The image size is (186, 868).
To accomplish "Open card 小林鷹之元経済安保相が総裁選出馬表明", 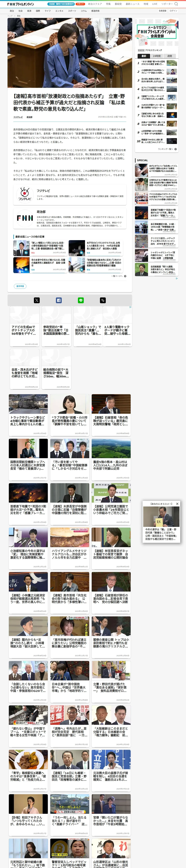I will coord(28,593).
